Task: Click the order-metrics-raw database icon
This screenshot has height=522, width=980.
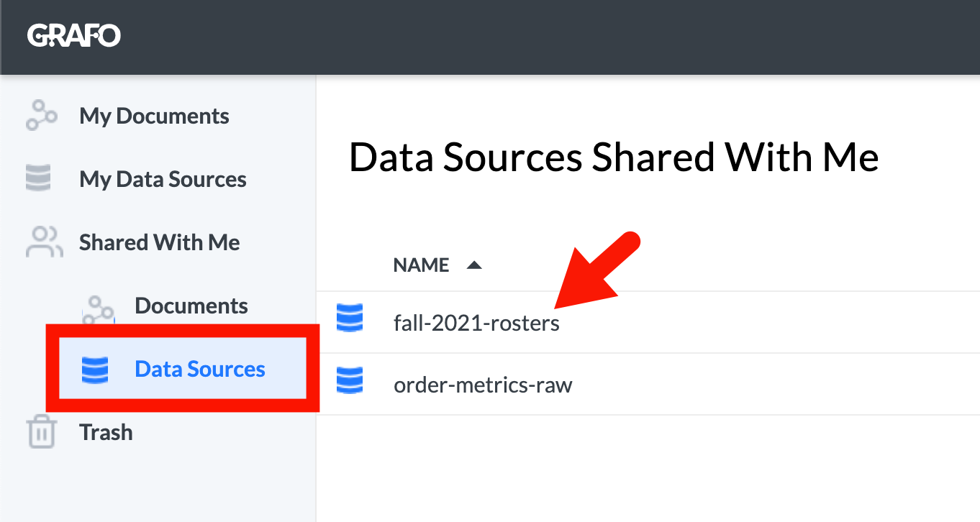Action: click(x=350, y=380)
